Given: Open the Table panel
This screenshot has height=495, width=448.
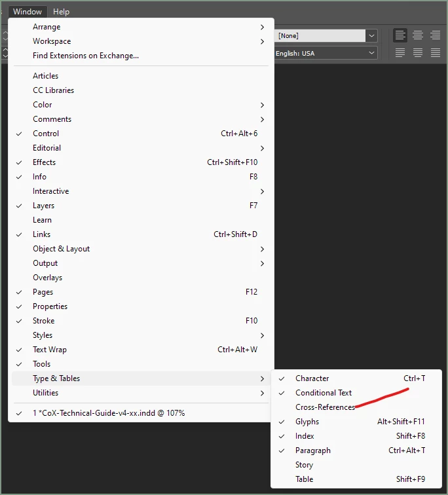Looking at the screenshot, I should pos(356,479).
